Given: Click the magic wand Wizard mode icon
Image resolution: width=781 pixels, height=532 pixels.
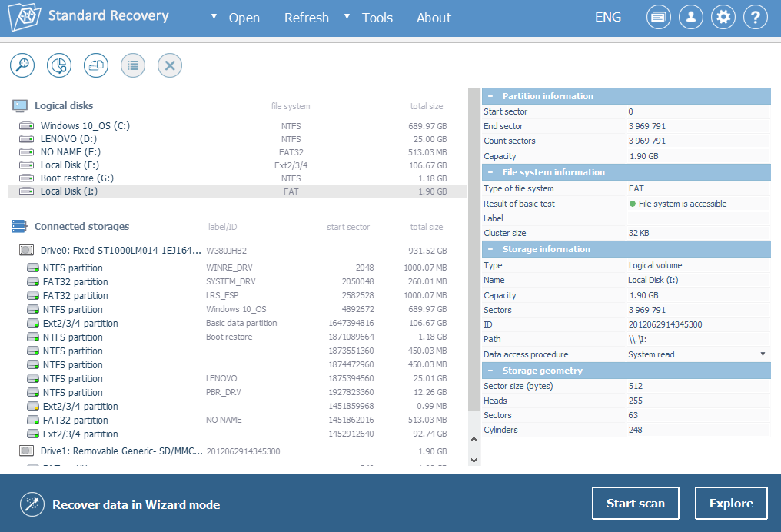Looking at the screenshot, I should pyautogui.click(x=32, y=504).
